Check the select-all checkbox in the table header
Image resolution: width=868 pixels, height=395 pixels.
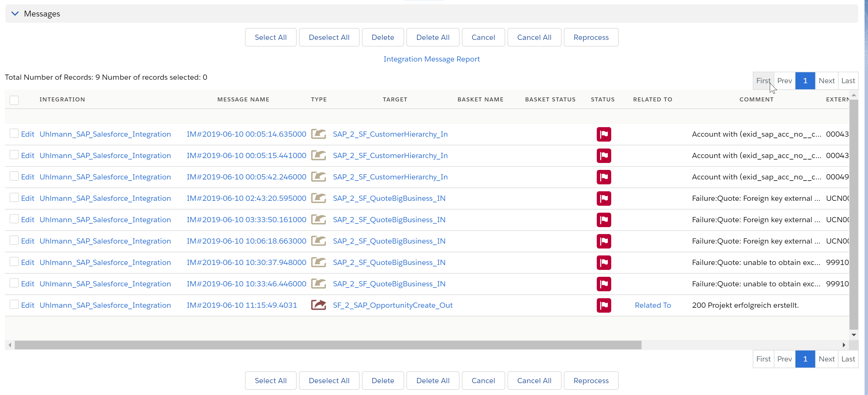[14, 100]
